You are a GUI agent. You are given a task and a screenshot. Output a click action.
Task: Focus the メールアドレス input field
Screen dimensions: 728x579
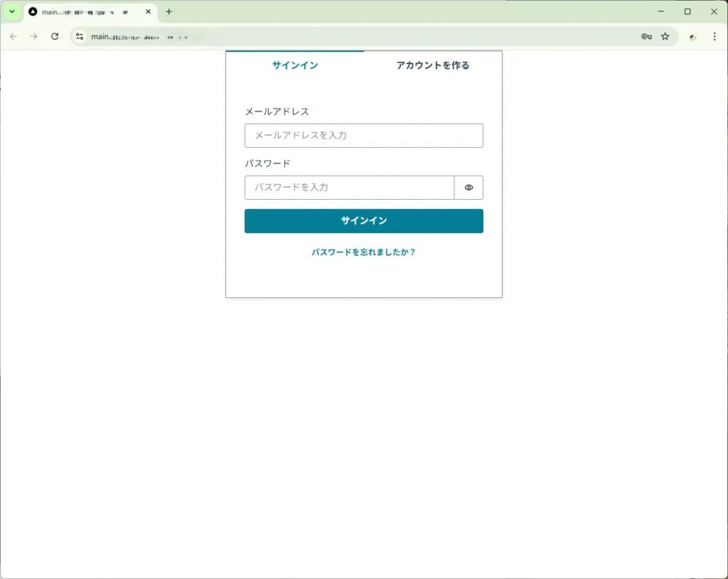point(363,136)
